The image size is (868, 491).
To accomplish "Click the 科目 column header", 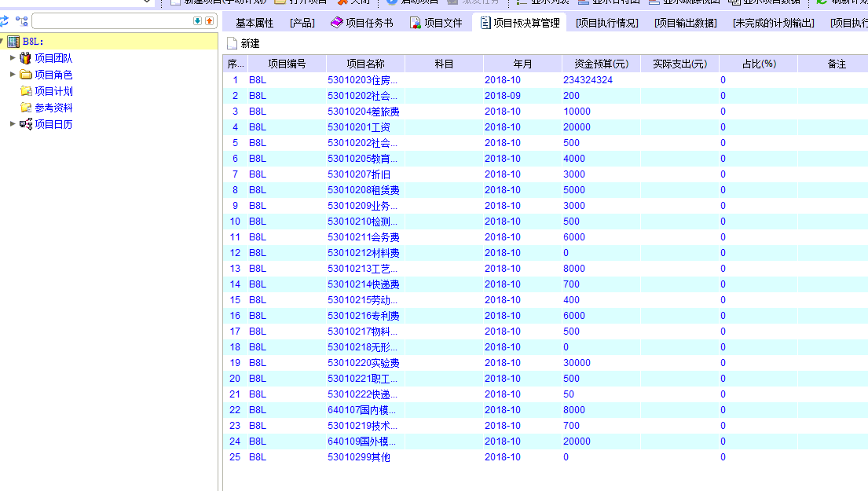I will (x=444, y=64).
